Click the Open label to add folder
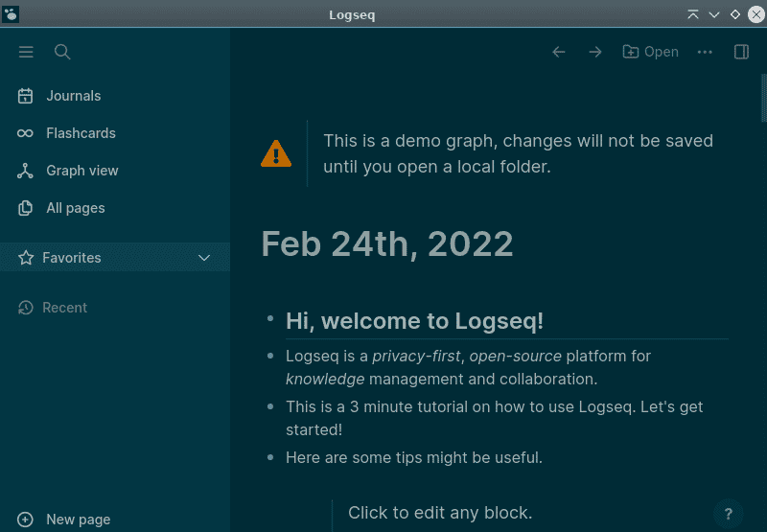 pyautogui.click(x=662, y=52)
